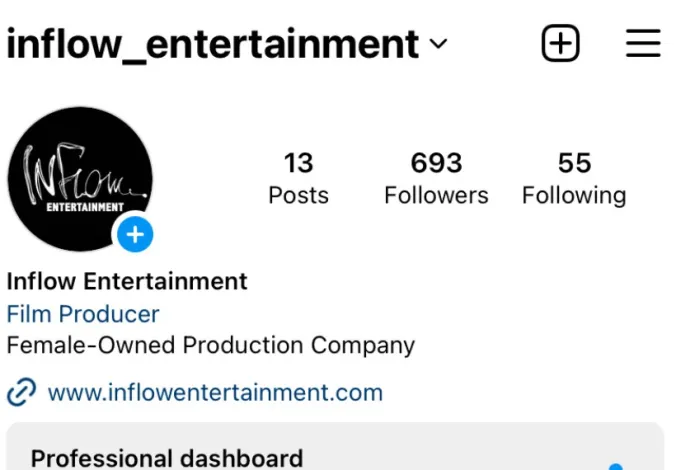Click the Posts label text
The image size is (676, 470).
pyautogui.click(x=298, y=195)
